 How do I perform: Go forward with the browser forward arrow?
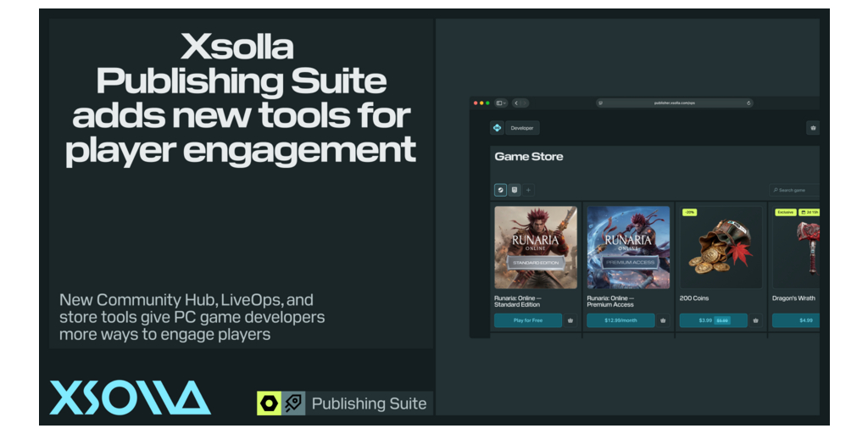[x=524, y=103]
